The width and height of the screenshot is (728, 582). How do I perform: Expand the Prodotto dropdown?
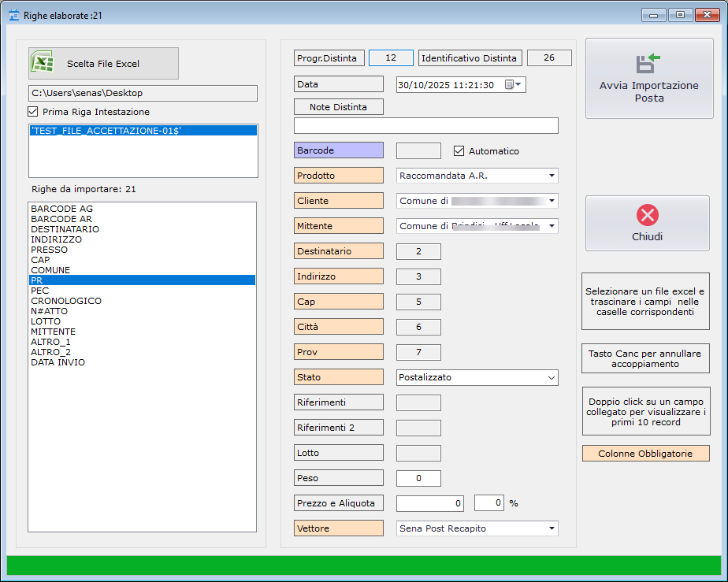click(x=552, y=176)
